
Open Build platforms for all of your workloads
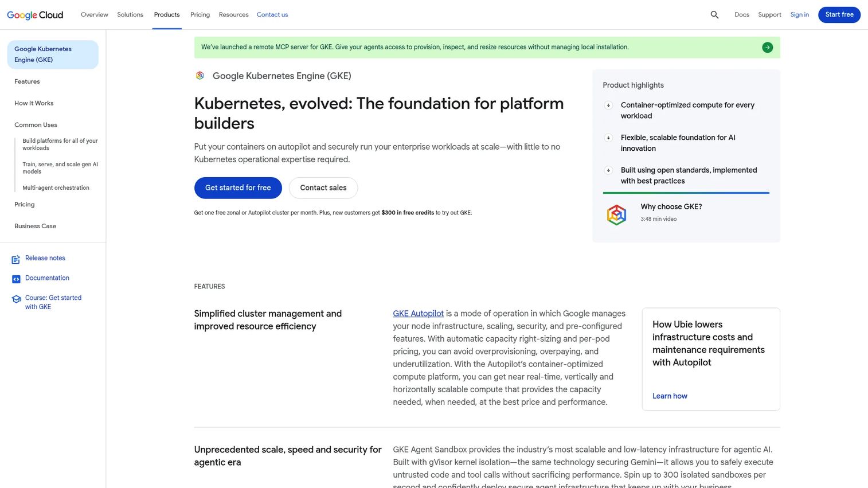60,145
